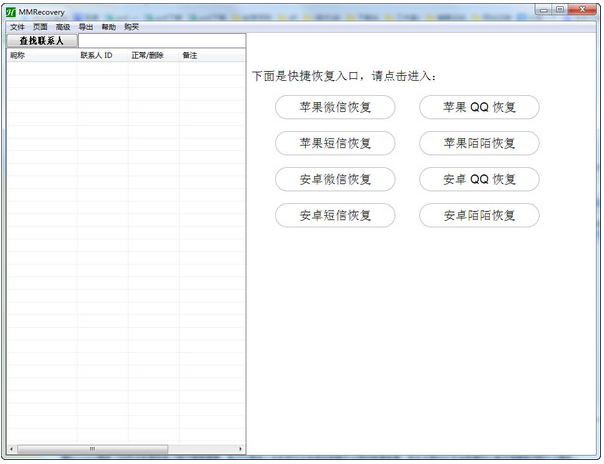Maximize the MMRecovery window
Viewport: 604px width, 464px height.
pos(560,10)
